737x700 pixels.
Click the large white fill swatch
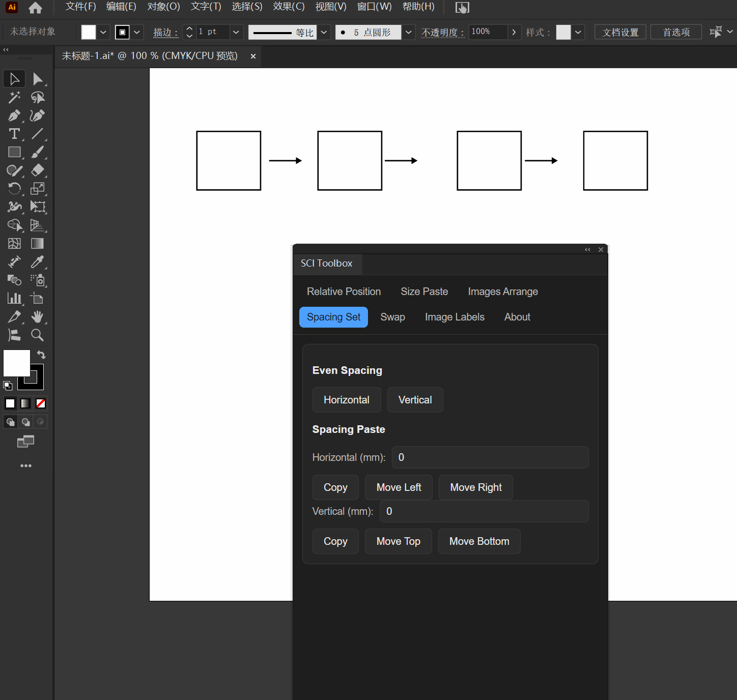pos(17,363)
